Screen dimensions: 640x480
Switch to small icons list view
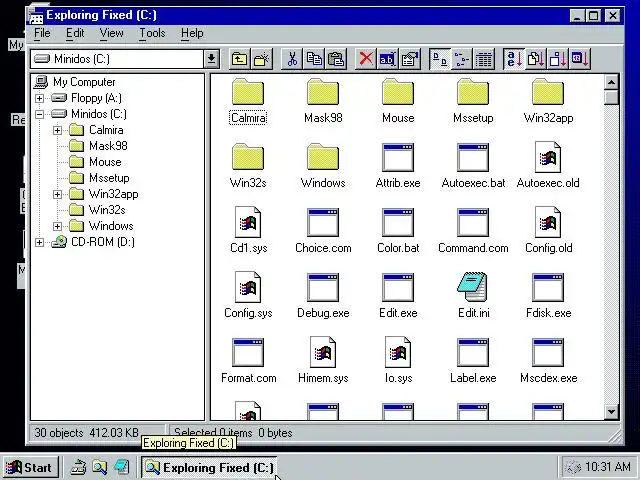coord(462,59)
